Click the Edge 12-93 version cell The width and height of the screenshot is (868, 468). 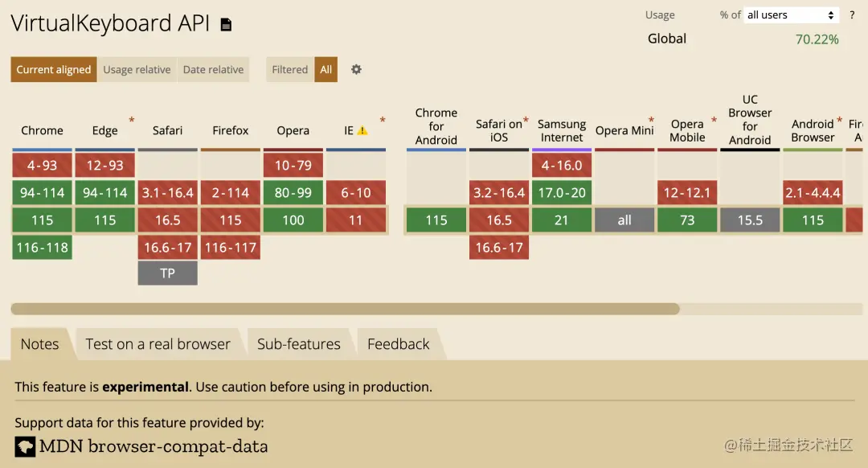(104, 165)
